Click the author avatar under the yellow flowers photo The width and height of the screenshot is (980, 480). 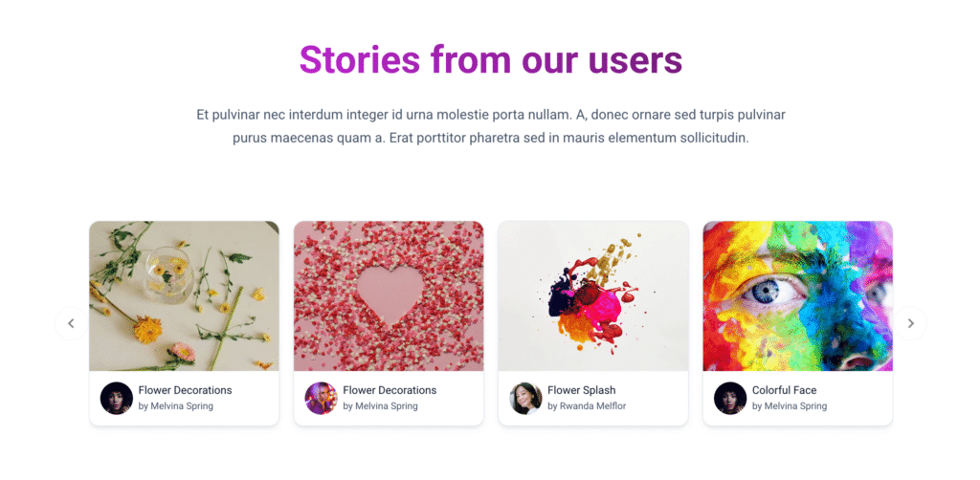[117, 398]
